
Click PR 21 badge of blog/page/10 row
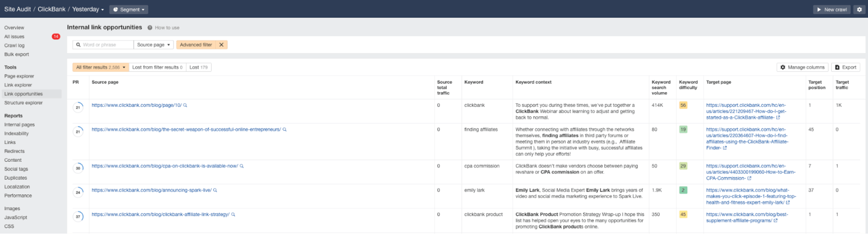(78, 107)
